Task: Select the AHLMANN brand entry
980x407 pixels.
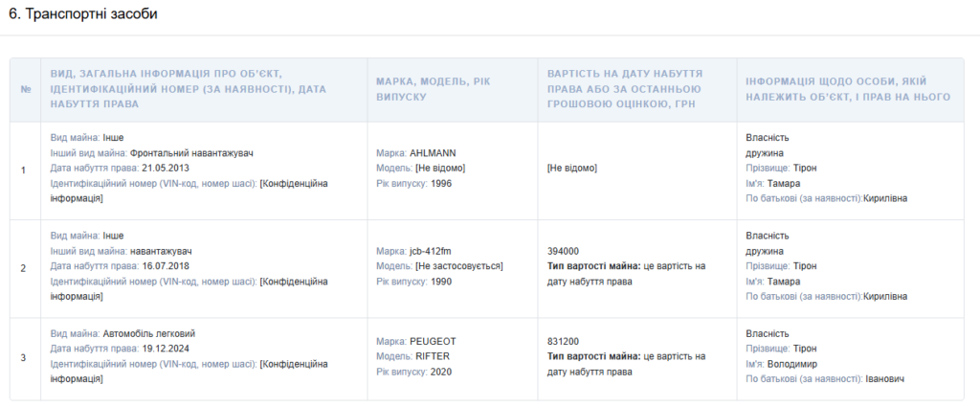Action: tap(434, 153)
